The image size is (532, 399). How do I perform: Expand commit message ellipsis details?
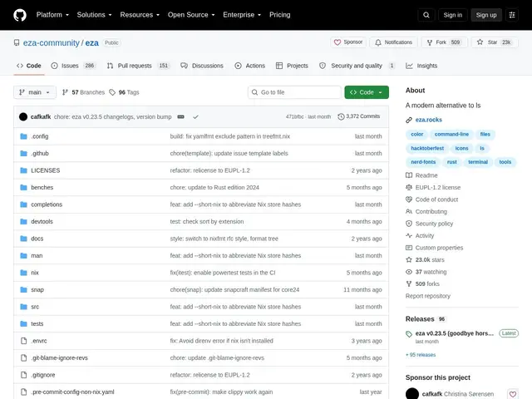(x=181, y=116)
